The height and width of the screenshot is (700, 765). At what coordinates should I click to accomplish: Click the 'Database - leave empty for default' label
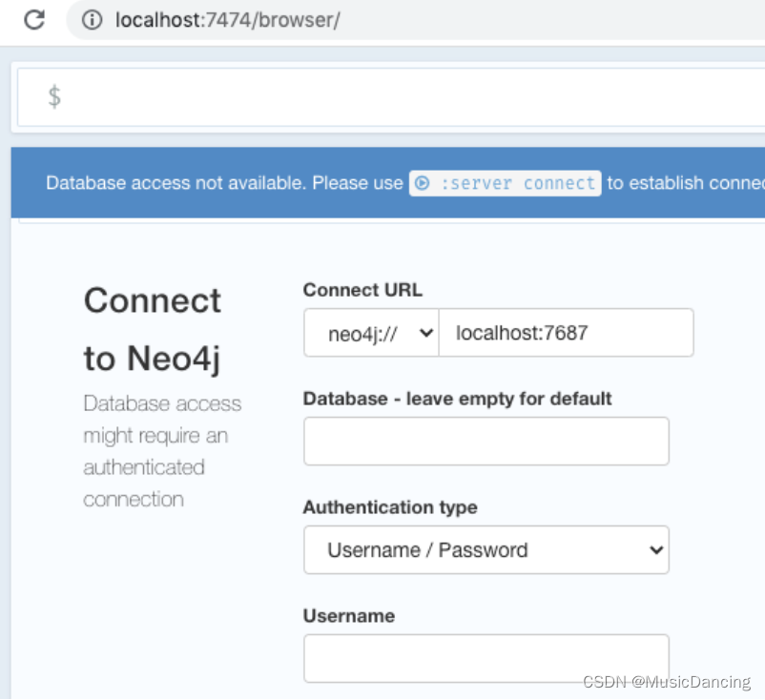[x=457, y=399]
